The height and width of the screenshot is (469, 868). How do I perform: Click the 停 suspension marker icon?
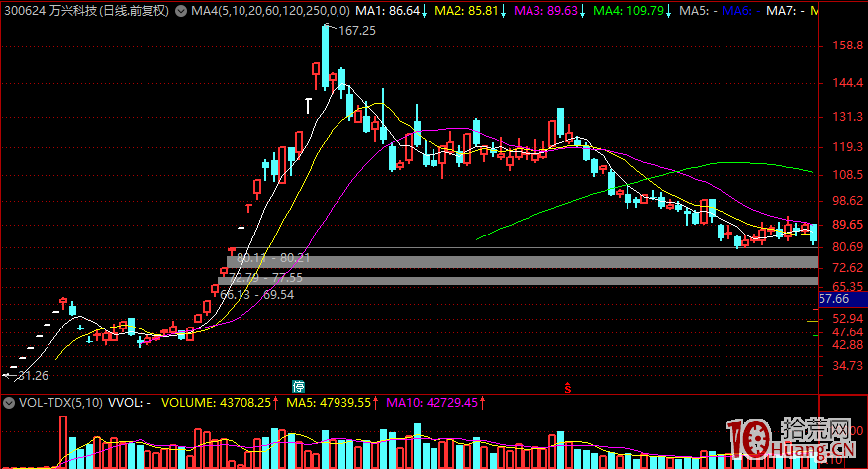pos(298,387)
